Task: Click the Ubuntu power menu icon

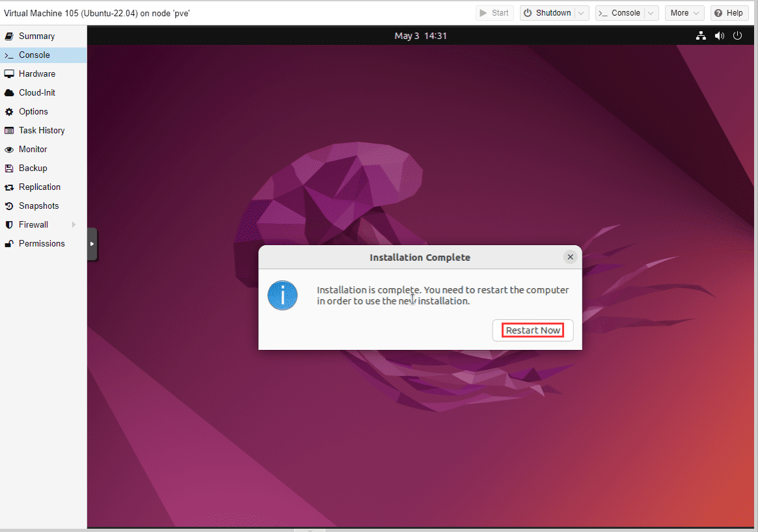Action: click(x=737, y=36)
